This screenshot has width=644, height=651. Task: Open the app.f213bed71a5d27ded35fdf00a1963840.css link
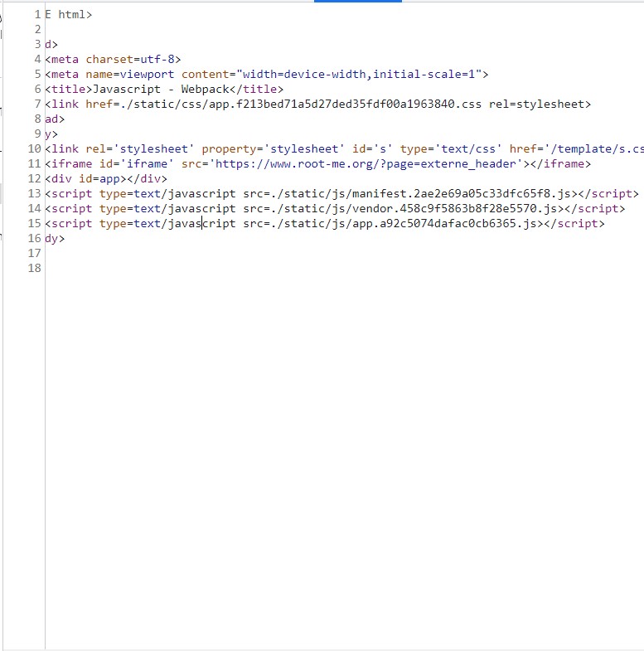(x=301, y=104)
